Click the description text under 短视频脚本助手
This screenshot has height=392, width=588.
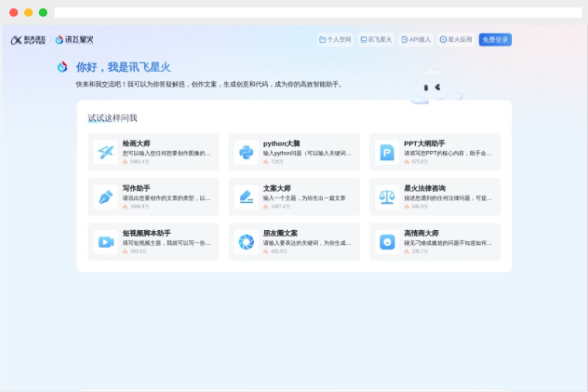click(167, 243)
